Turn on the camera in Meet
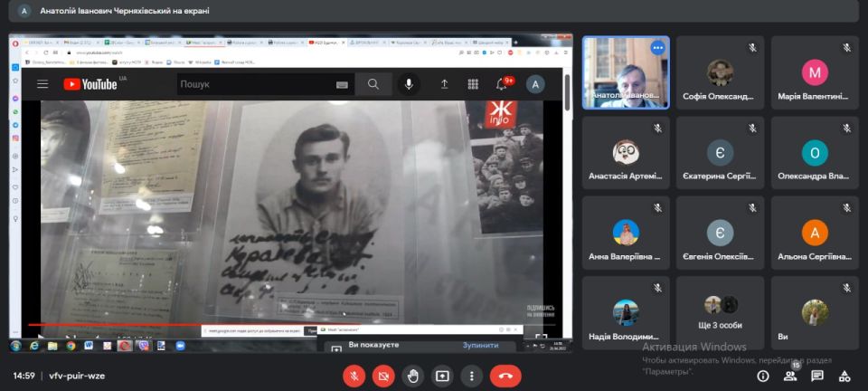The image size is (868, 391). point(383,376)
